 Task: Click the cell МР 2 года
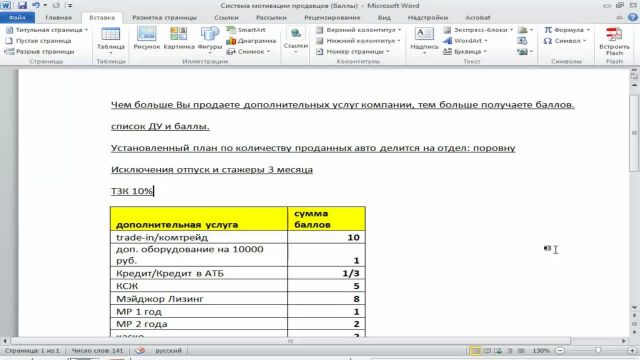[199, 324]
